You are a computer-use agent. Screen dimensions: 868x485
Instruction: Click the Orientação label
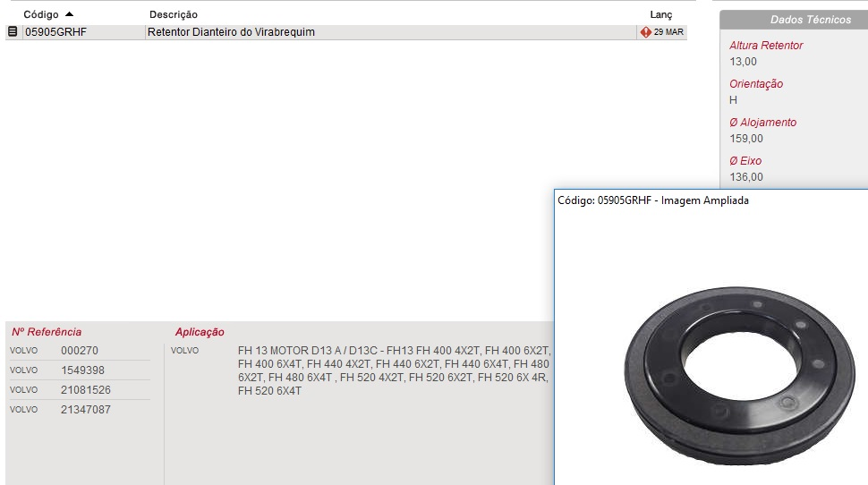click(755, 84)
